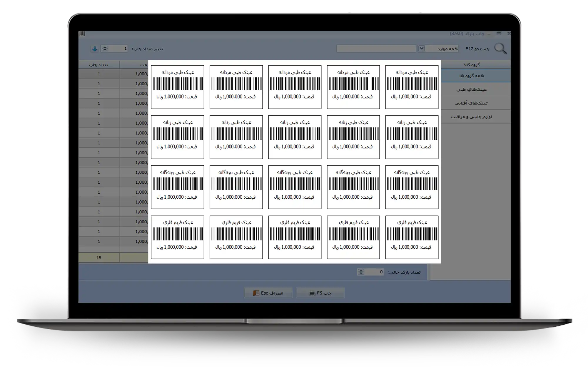Select the عینک‌های آفتابی product group
The image size is (588, 367).
pos(472,103)
